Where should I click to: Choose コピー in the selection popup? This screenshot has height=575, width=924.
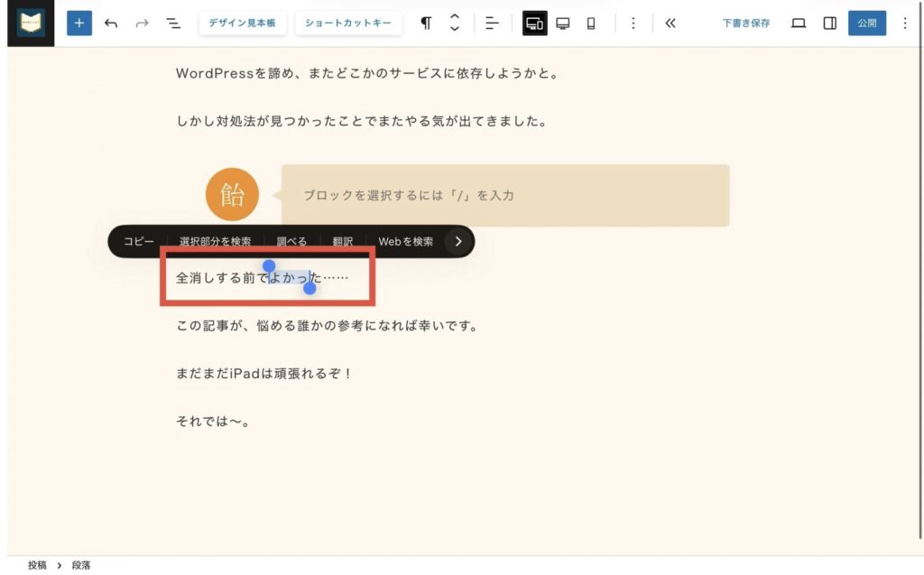click(139, 242)
